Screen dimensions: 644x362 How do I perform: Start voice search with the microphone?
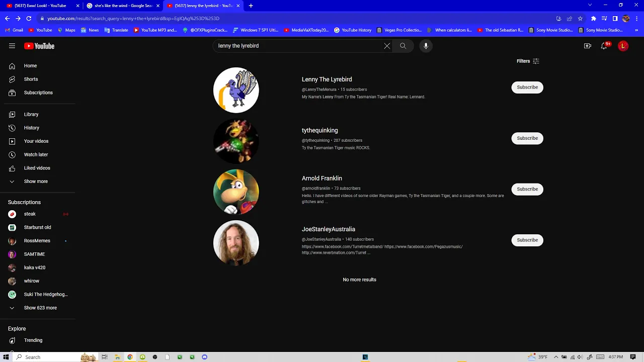(426, 46)
